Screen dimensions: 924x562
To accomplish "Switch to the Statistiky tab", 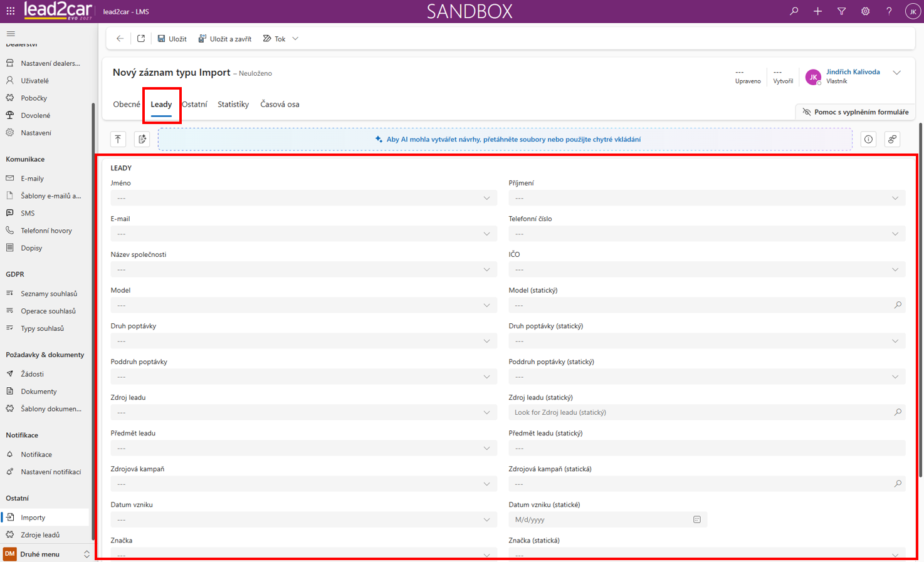I will click(233, 104).
